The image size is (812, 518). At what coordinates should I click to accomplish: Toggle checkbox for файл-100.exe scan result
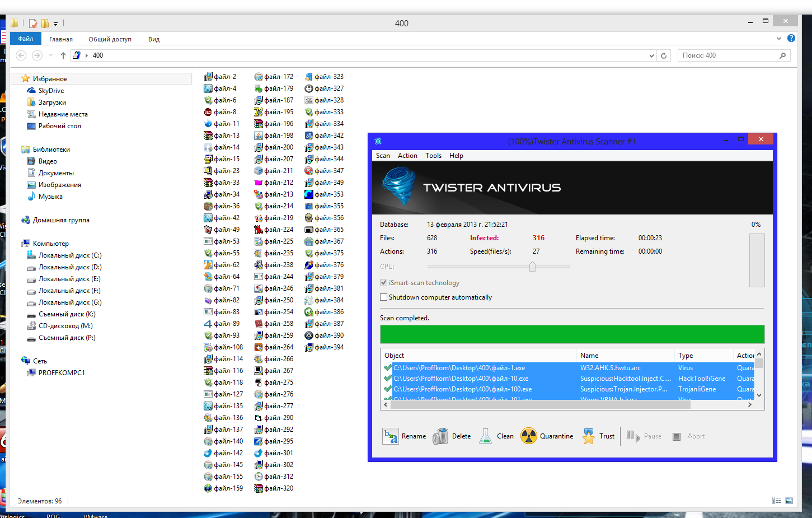[388, 389]
